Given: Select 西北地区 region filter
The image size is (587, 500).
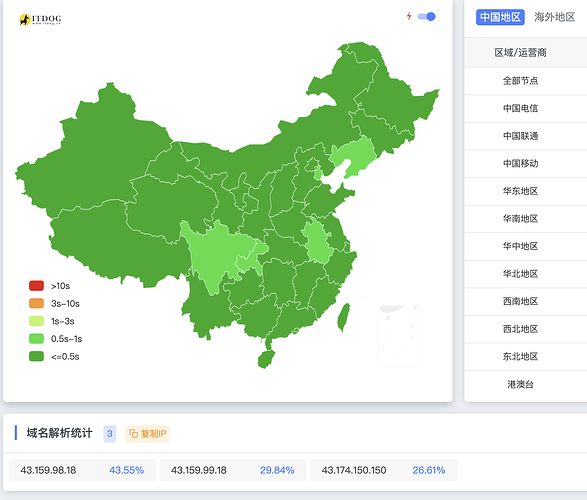Looking at the screenshot, I should point(520,329).
